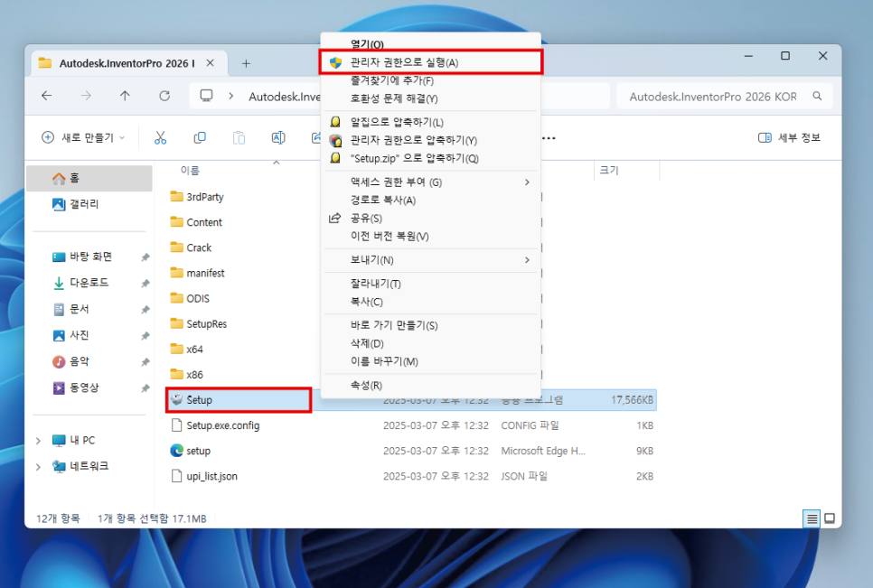The image size is (873, 588).
Task: Go up one folder level
Action: click(x=125, y=96)
